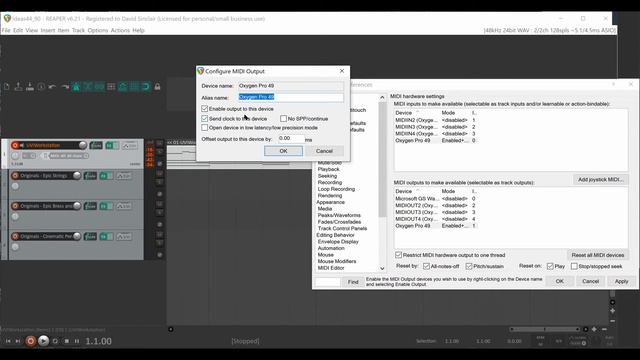The height and width of the screenshot is (360, 640).
Task: Open FX for the Epic Brass track
Action: (x=103, y=206)
